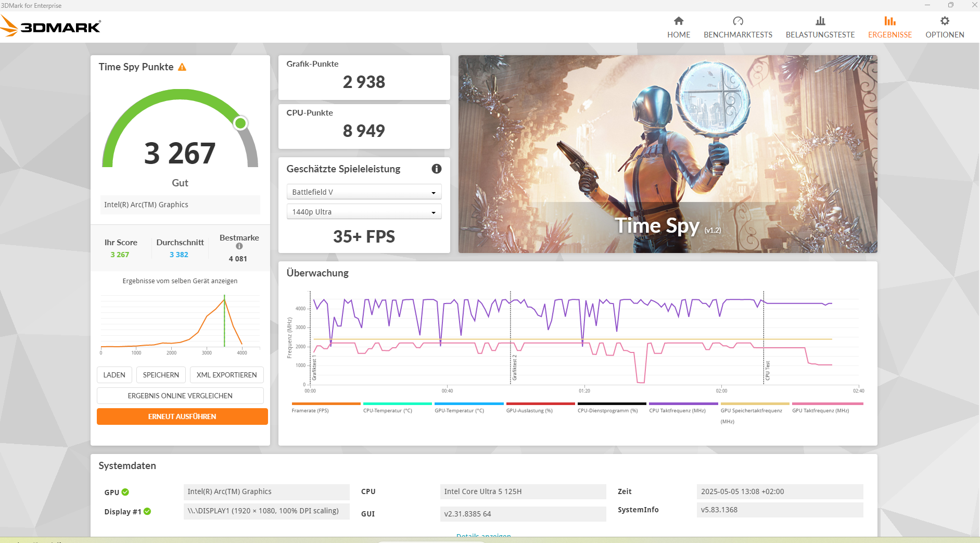Image resolution: width=980 pixels, height=543 pixels.
Task: Click the GUI version v2.31.8385 64
Action: 523,514
